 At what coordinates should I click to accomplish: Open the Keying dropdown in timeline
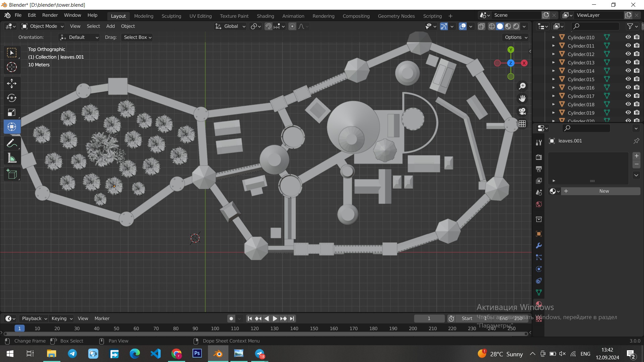pos(62,318)
